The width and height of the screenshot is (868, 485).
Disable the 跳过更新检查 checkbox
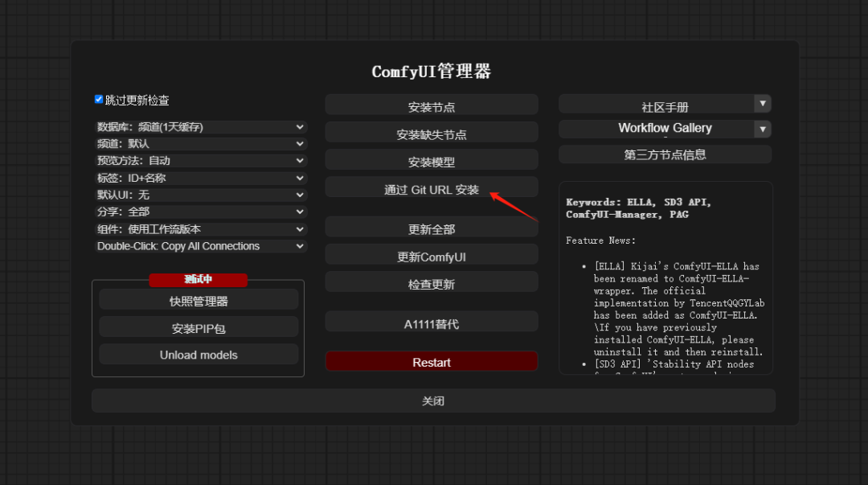[x=98, y=101]
